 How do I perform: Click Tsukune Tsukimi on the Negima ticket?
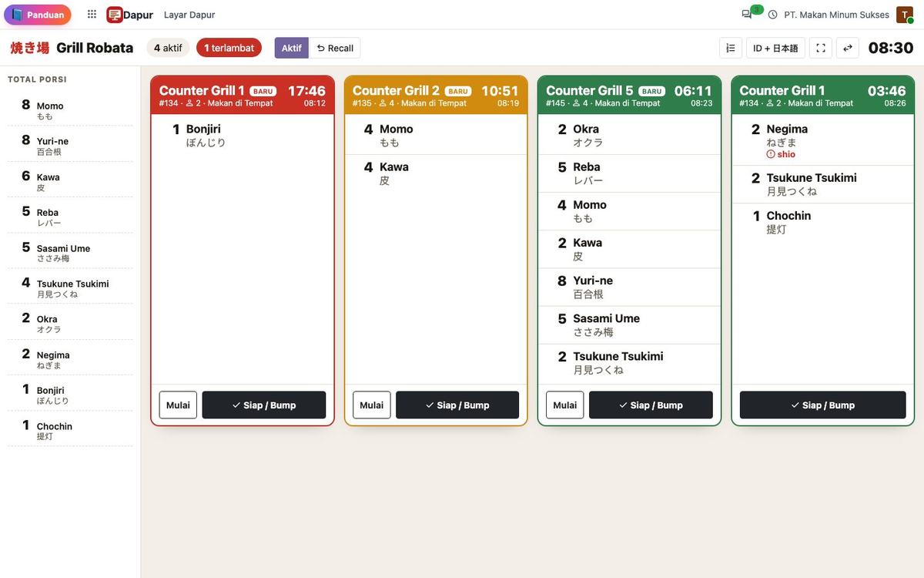point(823,184)
